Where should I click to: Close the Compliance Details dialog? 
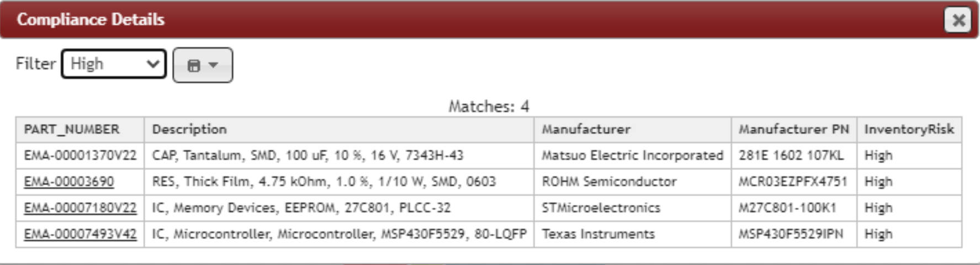coord(958,20)
